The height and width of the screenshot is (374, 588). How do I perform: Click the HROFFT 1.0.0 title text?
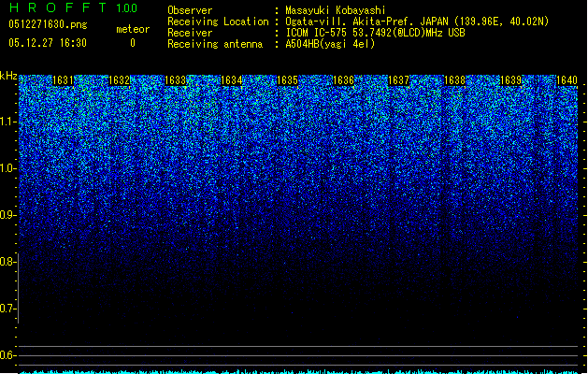point(73,7)
